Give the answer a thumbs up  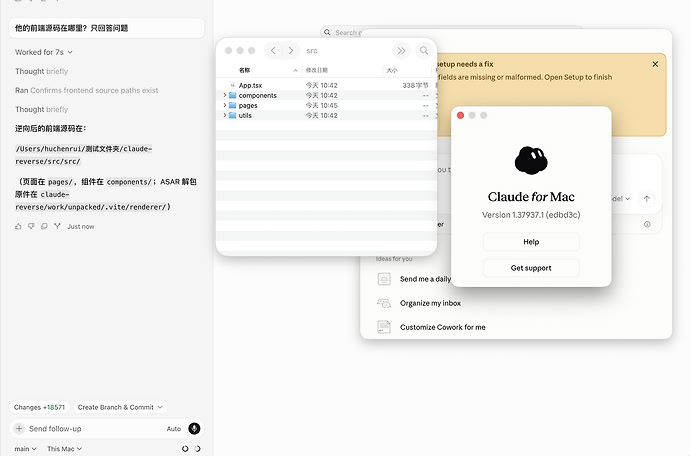tap(18, 226)
